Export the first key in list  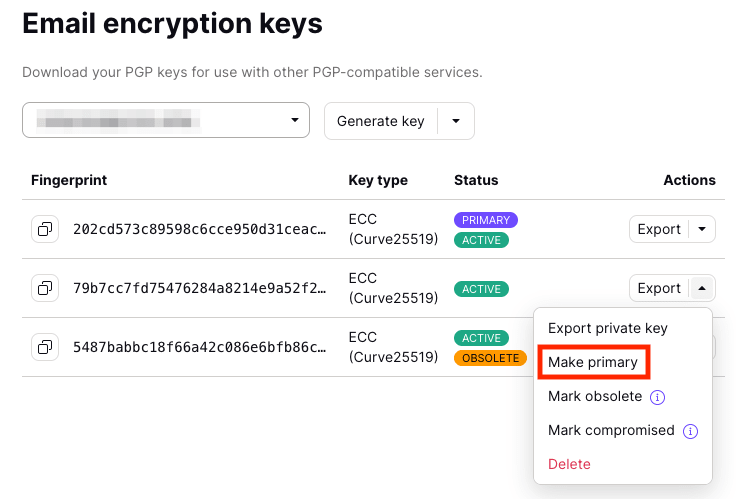tap(659, 229)
